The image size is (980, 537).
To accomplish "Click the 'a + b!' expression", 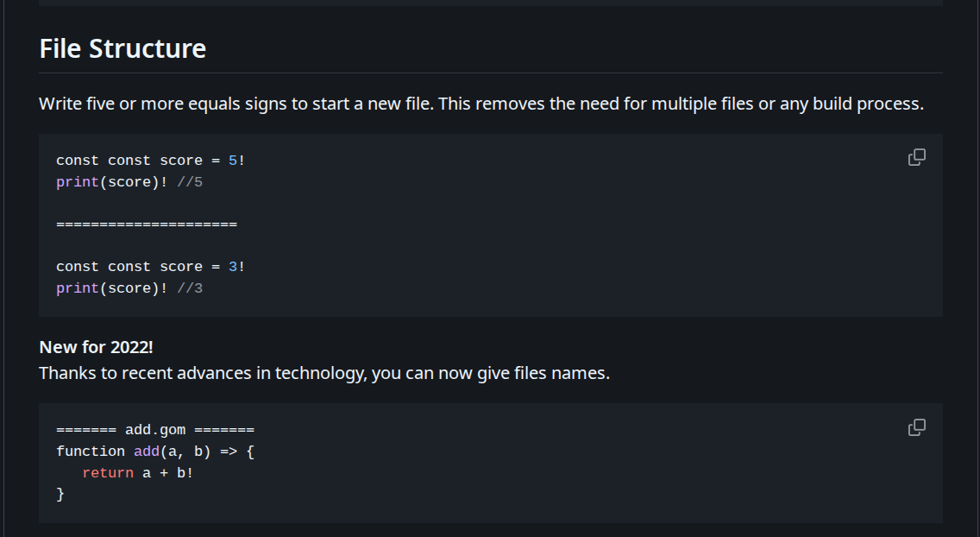I will point(168,473).
